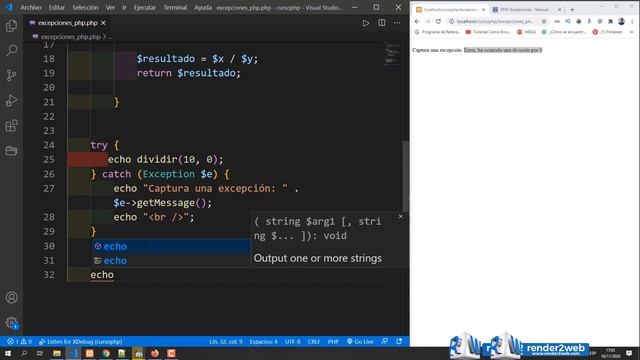Click the editor vertical scrollbar
Screen dimensions: 640x360
[406, 176]
